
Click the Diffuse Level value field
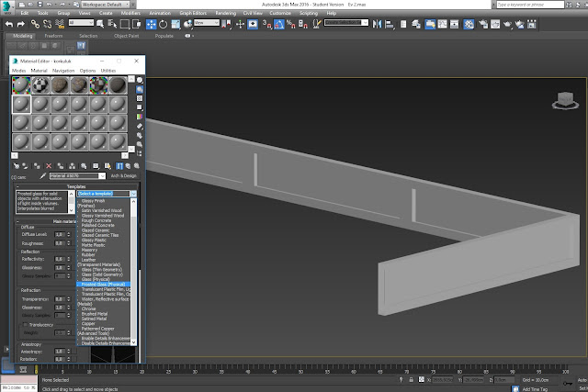59,235
